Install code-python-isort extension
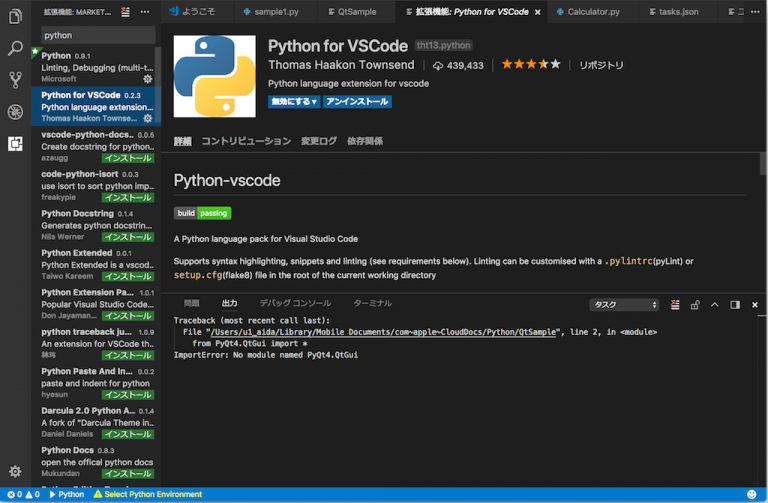The image size is (768, 503). click(128, 197)
